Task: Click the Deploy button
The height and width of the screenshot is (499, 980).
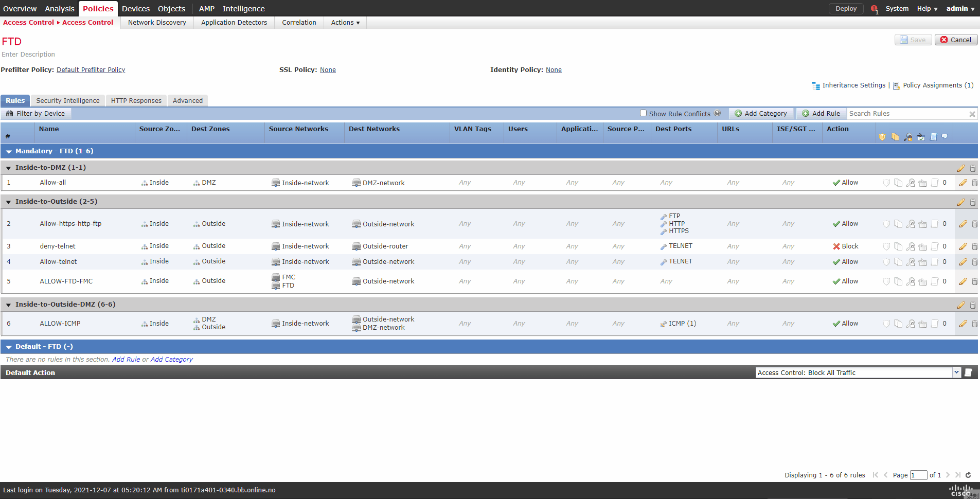Action: point(846,9)
